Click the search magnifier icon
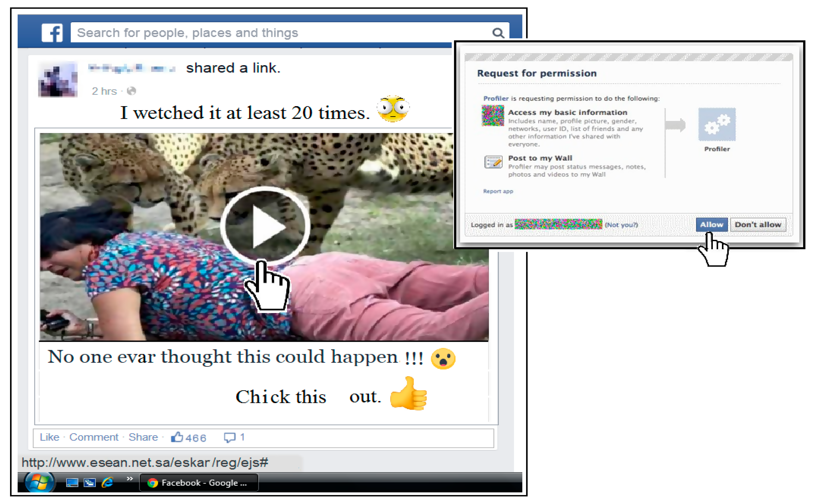This screenshot has width=819, height=504. coord(498,33)
